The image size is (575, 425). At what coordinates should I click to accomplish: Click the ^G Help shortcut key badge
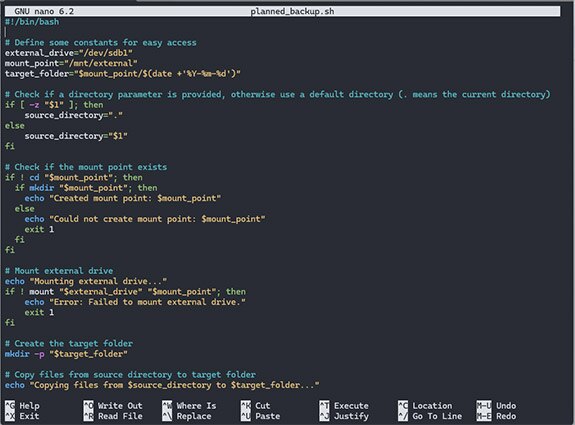10,406
